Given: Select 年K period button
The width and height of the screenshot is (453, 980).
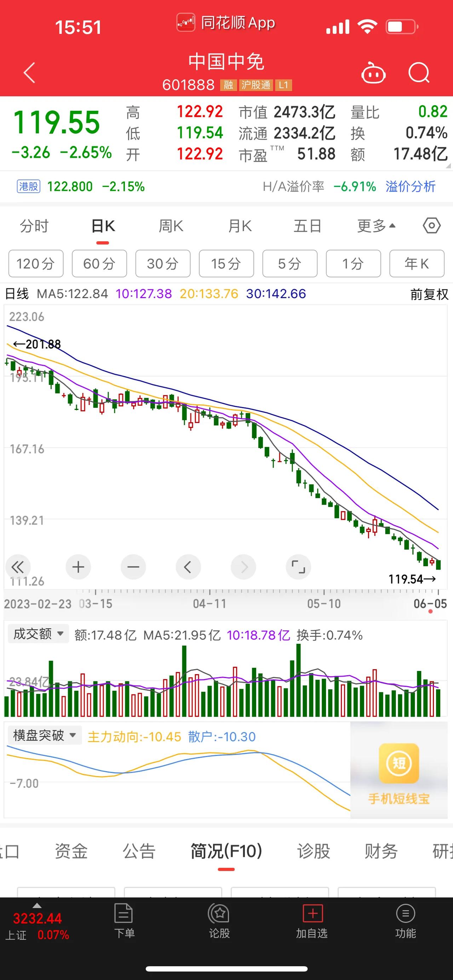Looking at the screenshot, I should click(417, 263).
